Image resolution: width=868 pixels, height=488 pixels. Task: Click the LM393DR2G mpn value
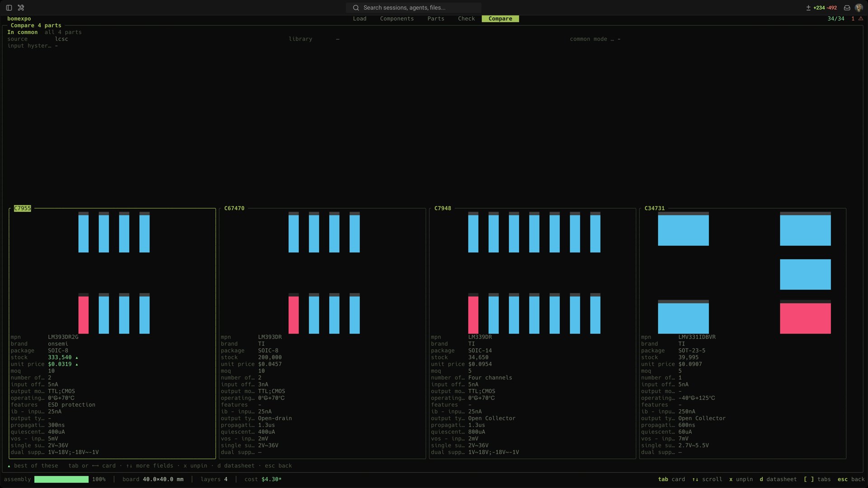[x=63, y=337]
